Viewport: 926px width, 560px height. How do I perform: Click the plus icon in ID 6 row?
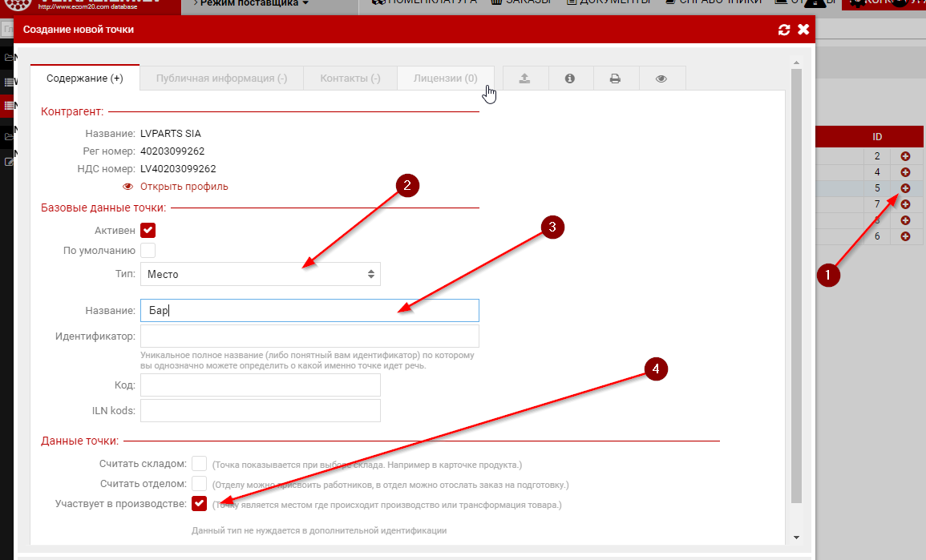click(x=905, y=236)
